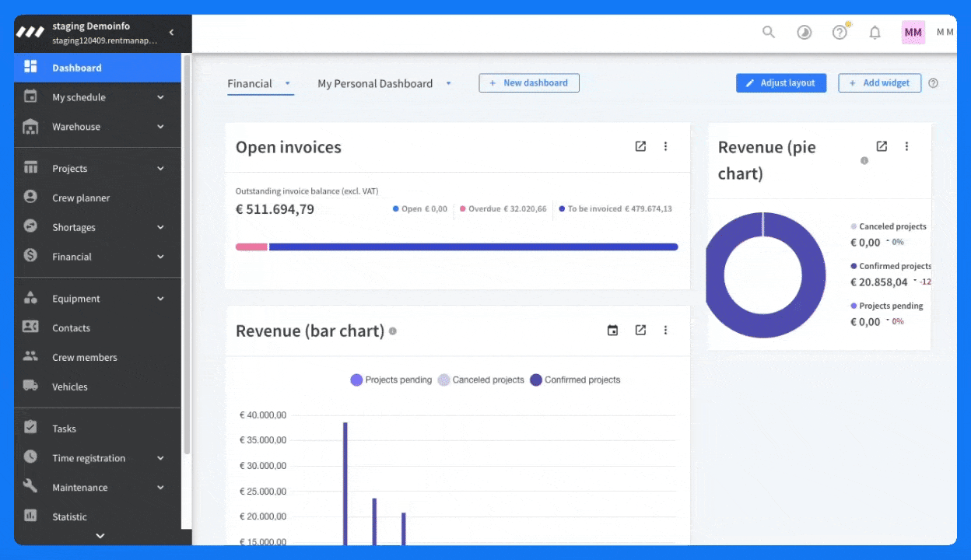Open more options for Revenue bar chart

665,331
